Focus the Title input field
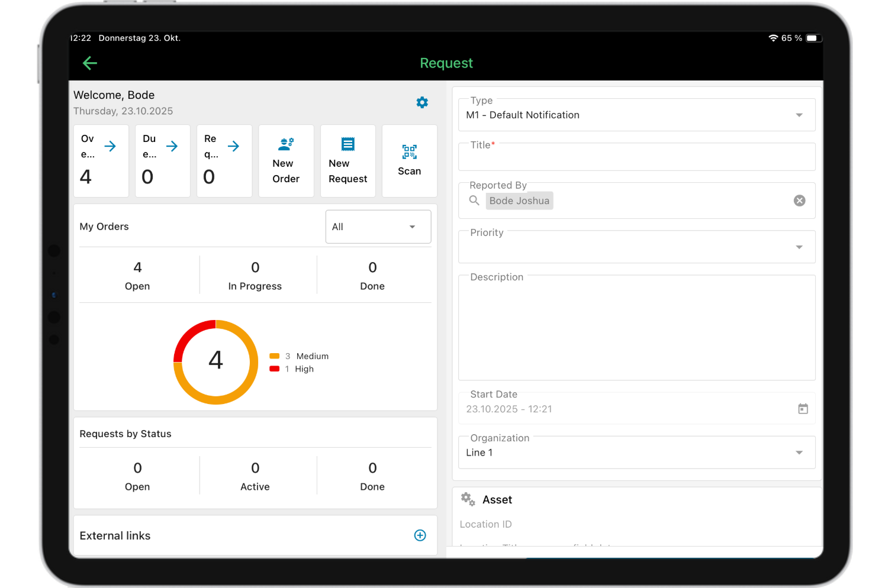888x588 pixels. click(x=636, y=159)
